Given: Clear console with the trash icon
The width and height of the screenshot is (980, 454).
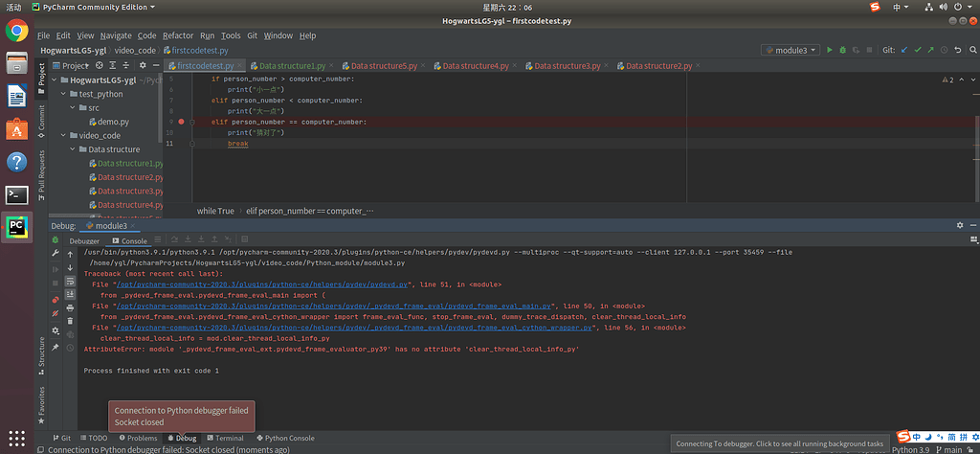Looking at the screenshot, I should [x=70, y=321].
